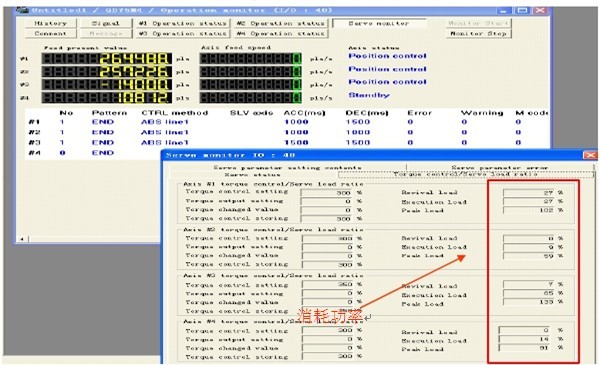Screen dimensions: 601x365
Task: Show #1 Operation status
Action: [183, 23]
